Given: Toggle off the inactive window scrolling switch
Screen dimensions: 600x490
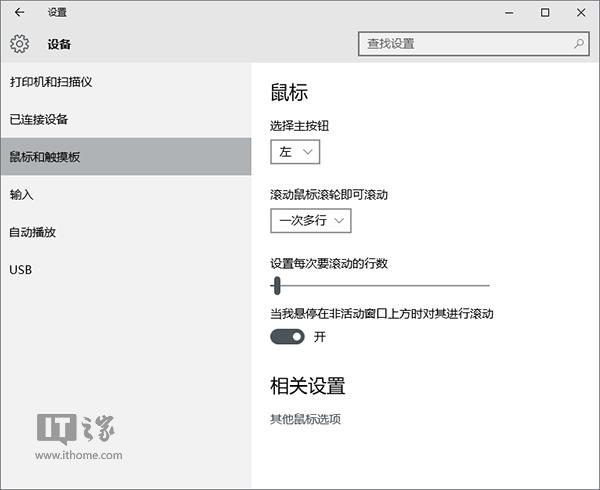Looking at the screenshot, I should (287, 337).
